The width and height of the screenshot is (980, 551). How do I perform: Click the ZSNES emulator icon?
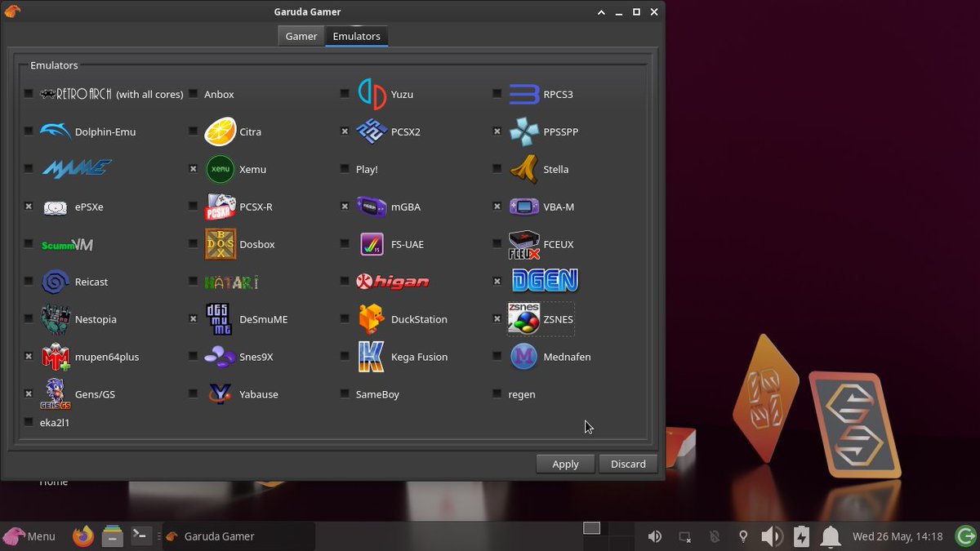pyautogui.click(x=524, y=319)
